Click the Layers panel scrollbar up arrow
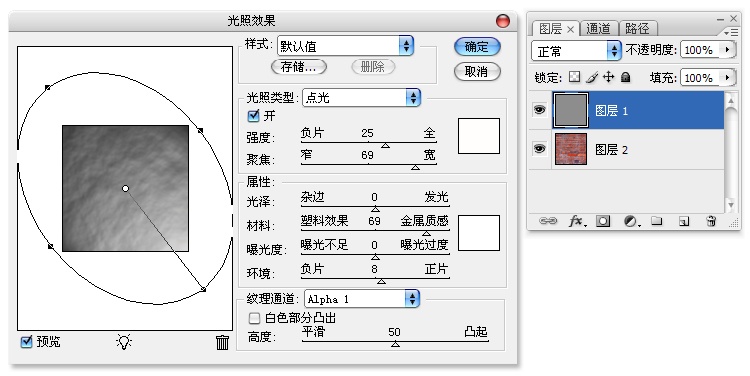The height and width of the screenshot is (376, 750). pos(730,100)
